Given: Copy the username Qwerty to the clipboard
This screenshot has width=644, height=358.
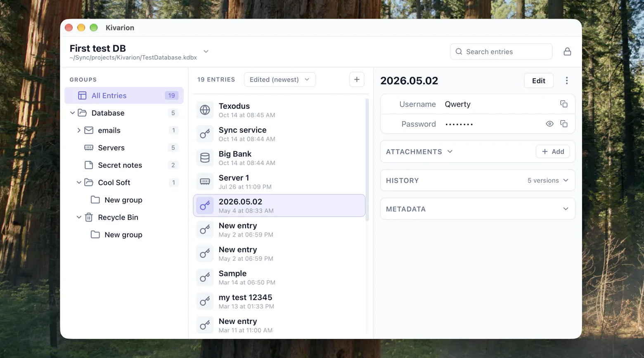Looking at the screenshot, I should click(x=563, y=104).
